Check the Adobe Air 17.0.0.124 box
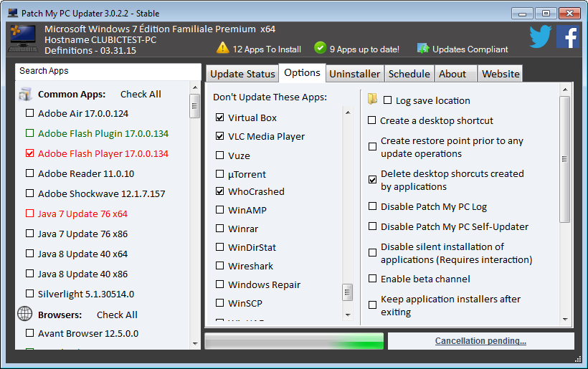 [29, 113]
